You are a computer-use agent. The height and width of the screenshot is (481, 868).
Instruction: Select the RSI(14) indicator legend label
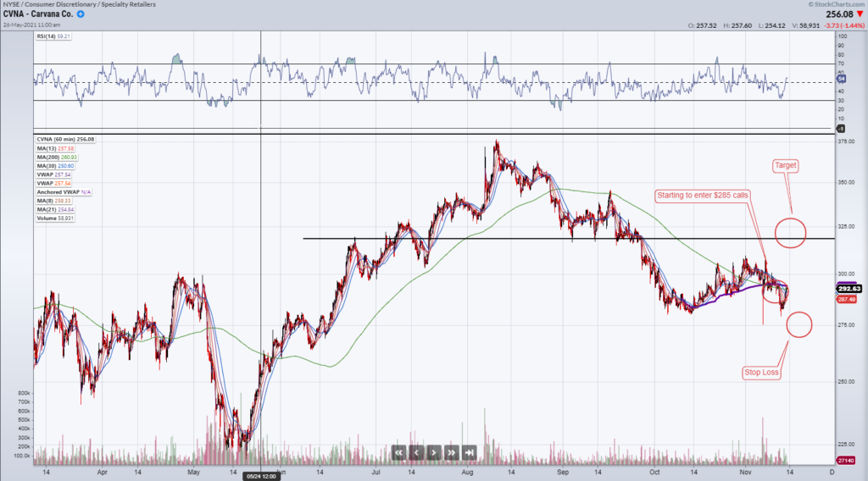click(x=53, y=36)
